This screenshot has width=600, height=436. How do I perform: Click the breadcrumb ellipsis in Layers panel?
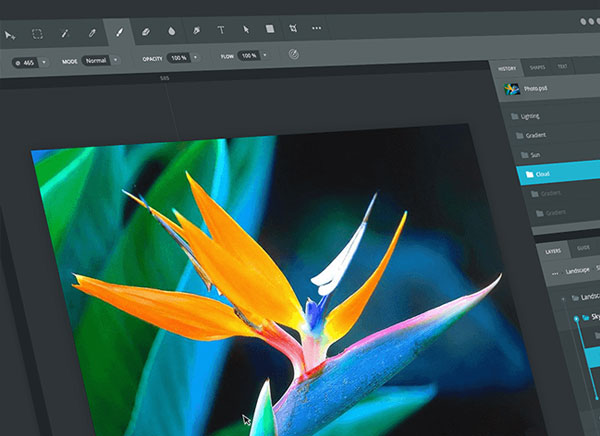[x=555, y=273]
